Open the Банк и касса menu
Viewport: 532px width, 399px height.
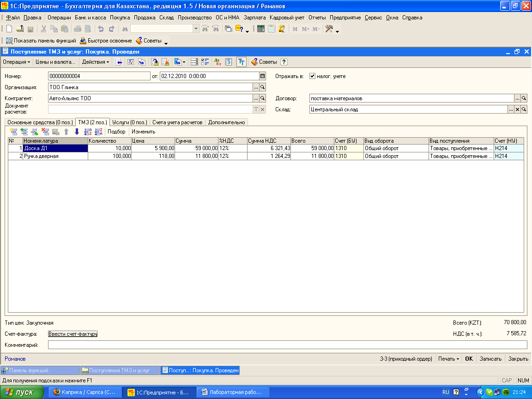tap(90, 17)
